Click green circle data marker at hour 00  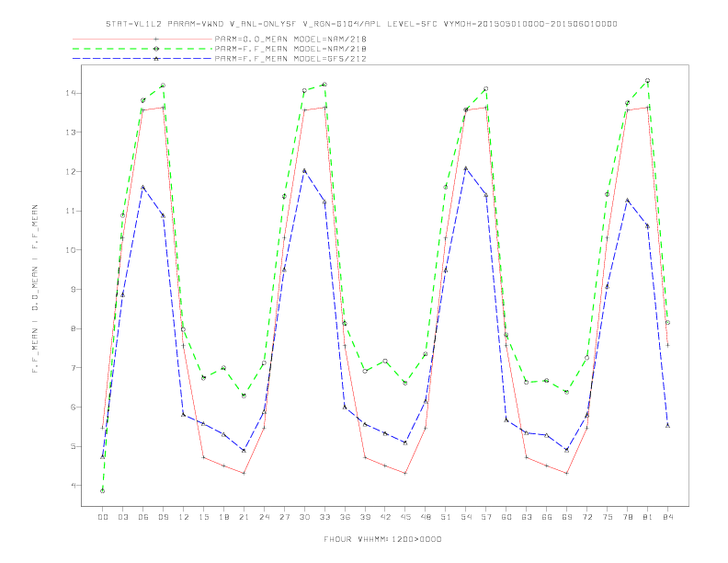pos(103,491)
